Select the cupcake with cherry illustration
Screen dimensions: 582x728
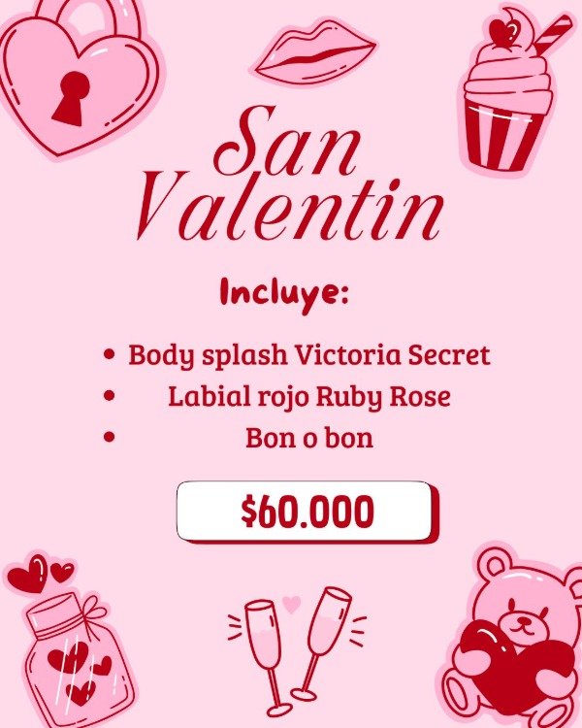point(515,91)
